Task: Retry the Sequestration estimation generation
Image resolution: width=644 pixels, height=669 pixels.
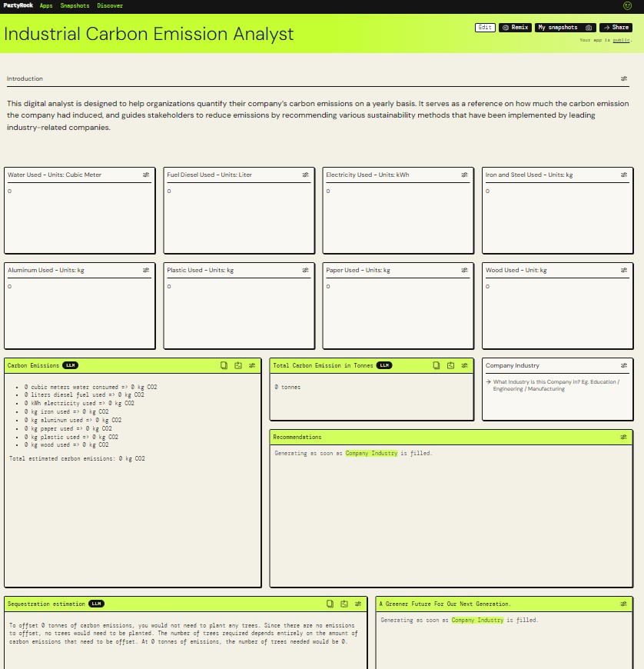Action: pos(344,604)
